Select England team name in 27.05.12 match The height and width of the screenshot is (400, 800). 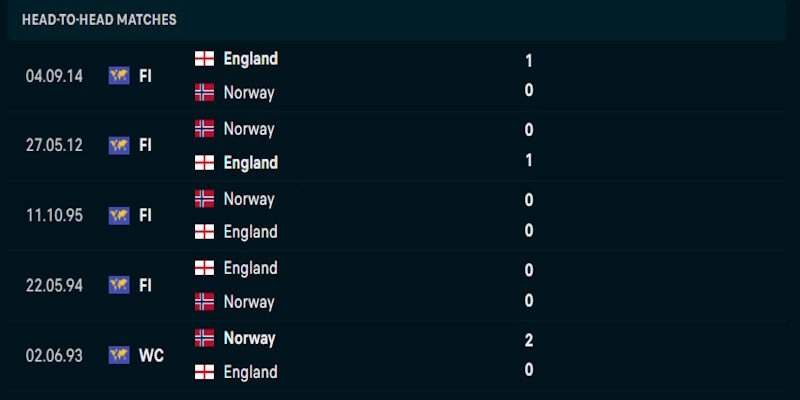pos(251,163)
